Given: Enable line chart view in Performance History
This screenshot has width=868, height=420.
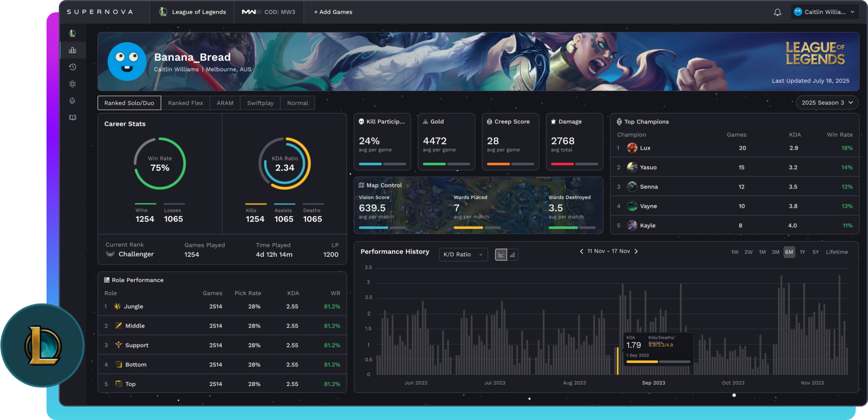Looking at the screenshot, I should [x=501, y=254].
